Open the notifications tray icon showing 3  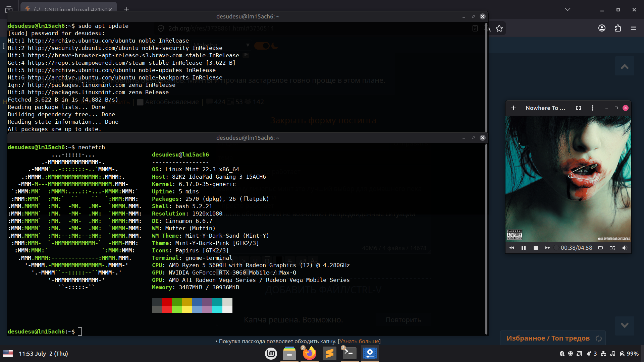(x=591, y=354)
